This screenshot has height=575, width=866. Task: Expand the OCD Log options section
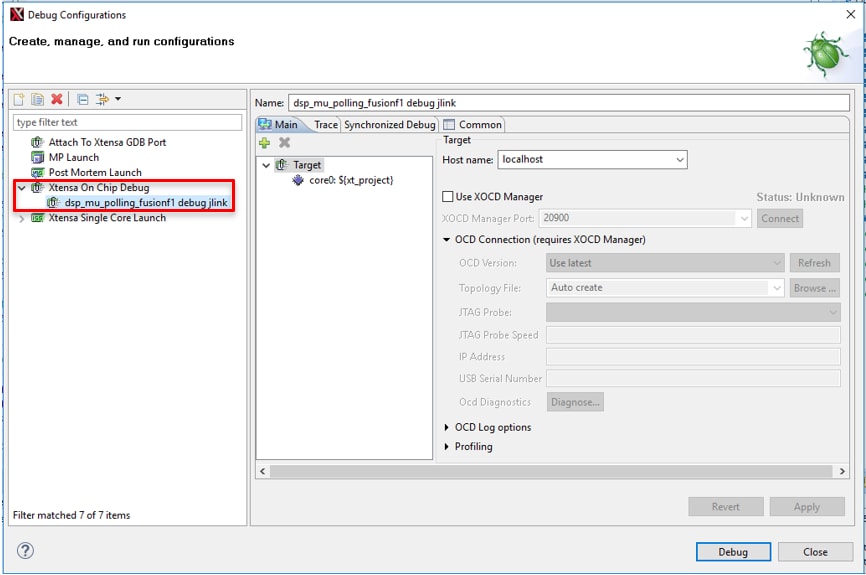447,428
